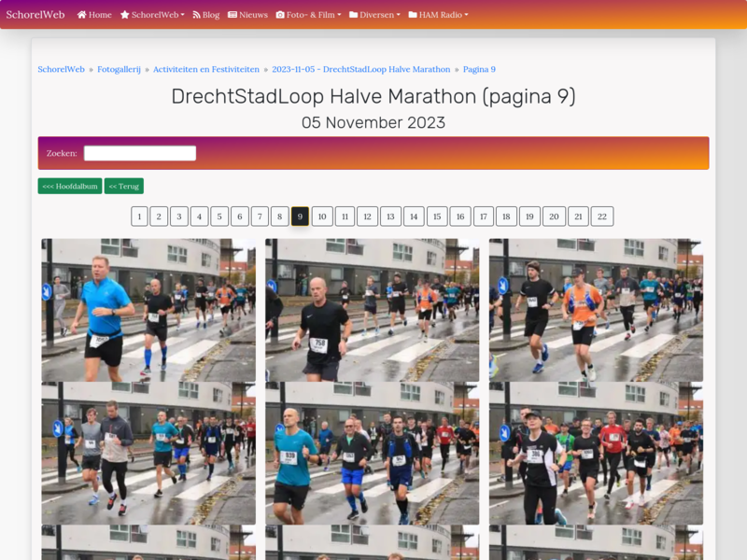Screen dimensions: 747x560
Task: Click the house icon beside Home
Action: tap(82, 15)
